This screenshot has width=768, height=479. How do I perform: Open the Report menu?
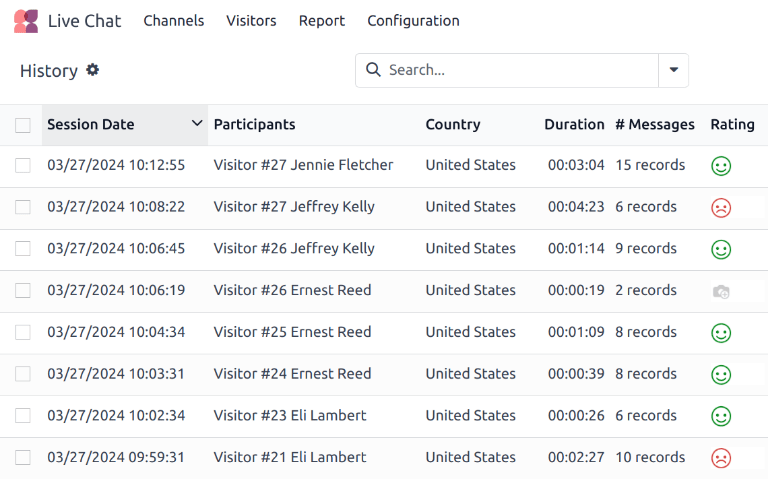(x=321, y=21)
